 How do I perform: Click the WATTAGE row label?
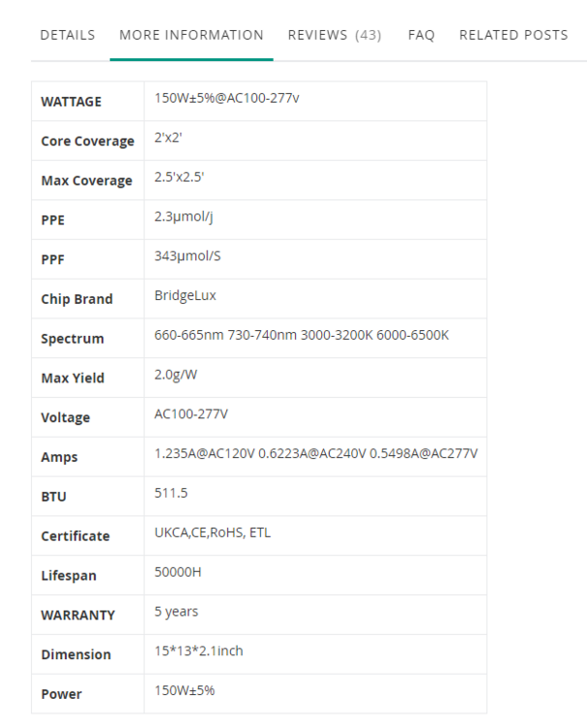(71, 102)
